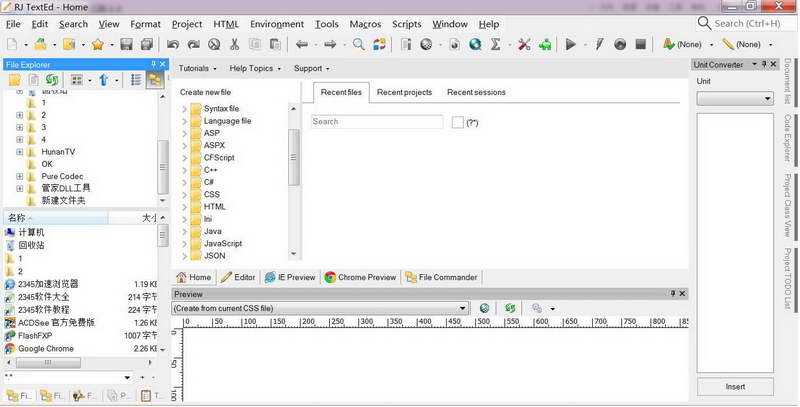
Task: Click the Recent files Search input field
Action: [x=377, y=122]
